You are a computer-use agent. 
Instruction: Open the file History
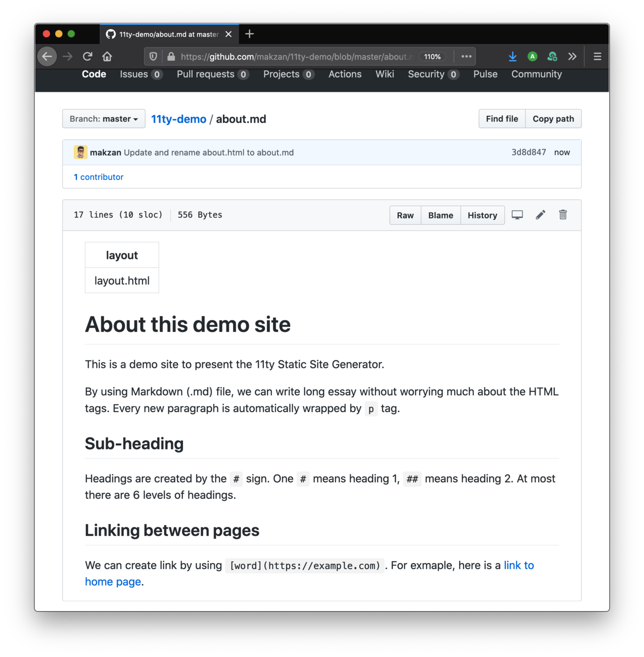pyautogui.click(x=482, y=215)
